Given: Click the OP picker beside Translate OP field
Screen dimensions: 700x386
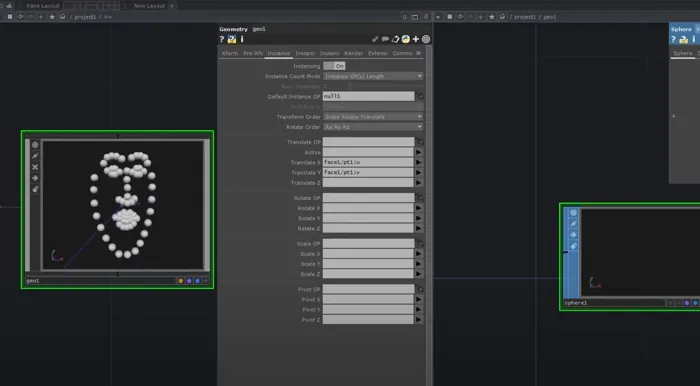Looking at the screenshot, I should [420, 142].
